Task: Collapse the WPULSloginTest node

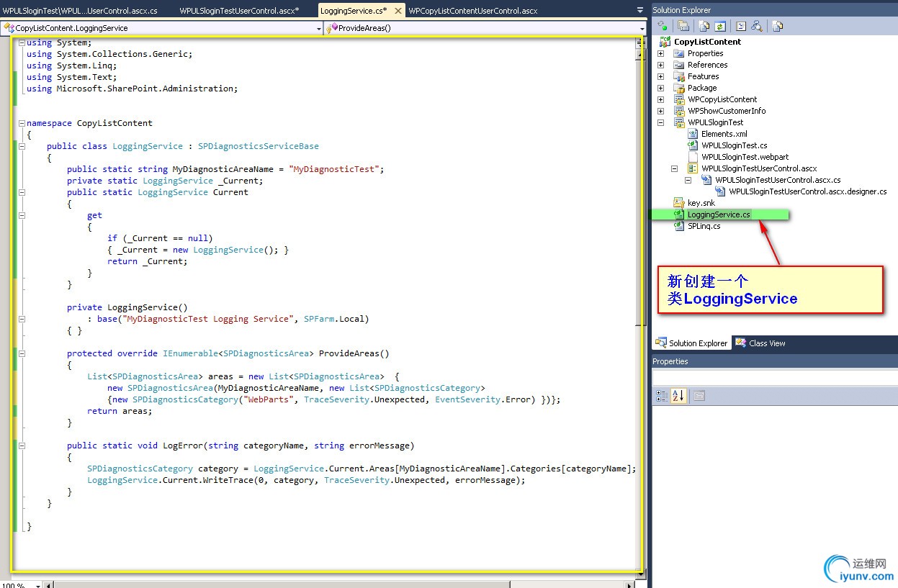Action: [x=660, y=122]
